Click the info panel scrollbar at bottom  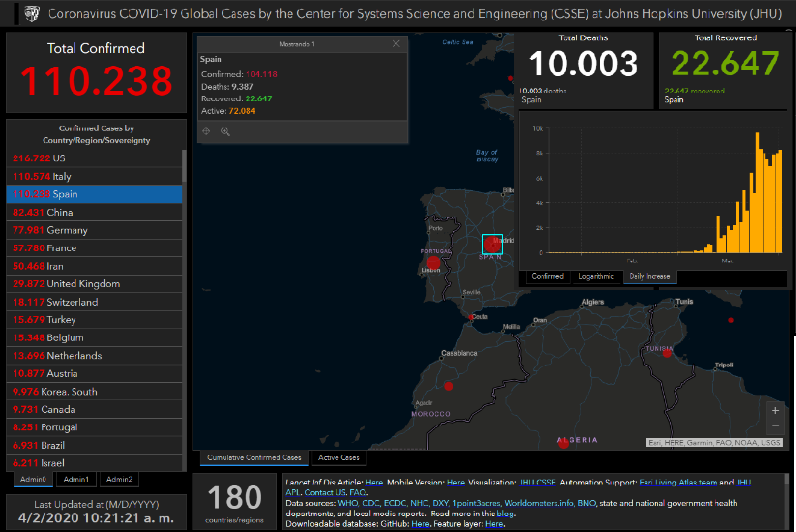786,479
